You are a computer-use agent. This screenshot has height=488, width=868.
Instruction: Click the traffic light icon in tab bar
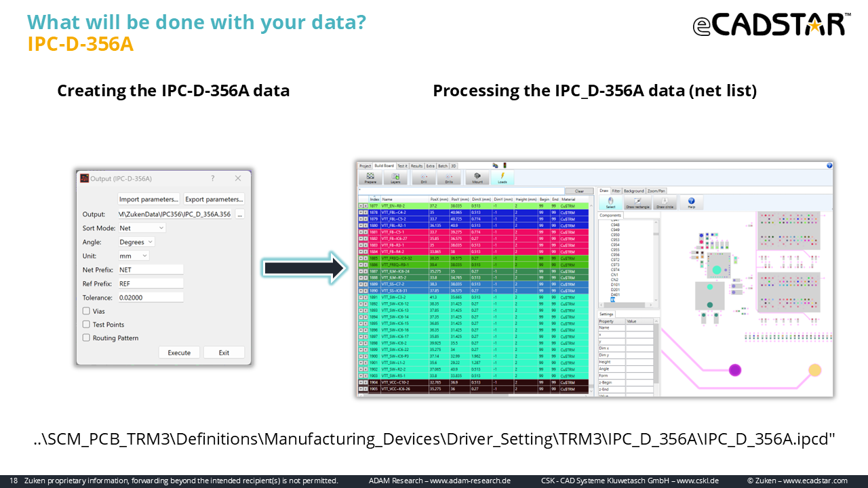tap(504, 165)
